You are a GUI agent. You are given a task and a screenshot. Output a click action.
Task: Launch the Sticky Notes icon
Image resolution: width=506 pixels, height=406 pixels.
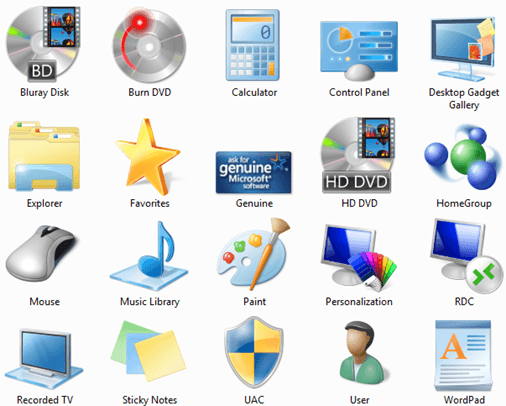pos(148,352)
